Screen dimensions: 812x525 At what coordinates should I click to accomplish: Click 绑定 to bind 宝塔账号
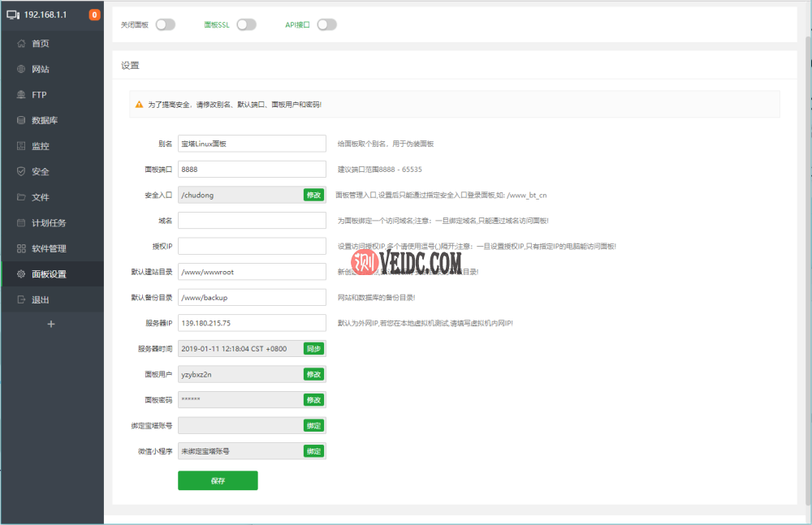[313, 425]
